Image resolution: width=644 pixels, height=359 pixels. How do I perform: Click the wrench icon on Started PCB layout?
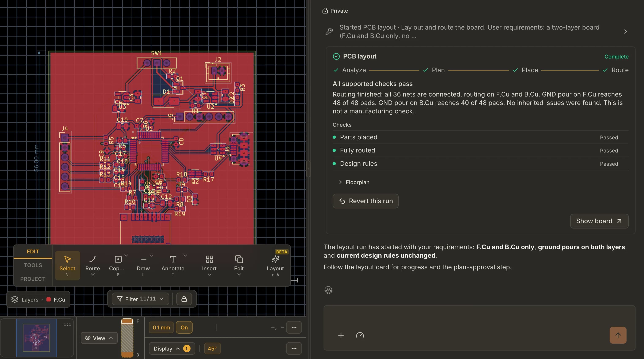point(329,31)
